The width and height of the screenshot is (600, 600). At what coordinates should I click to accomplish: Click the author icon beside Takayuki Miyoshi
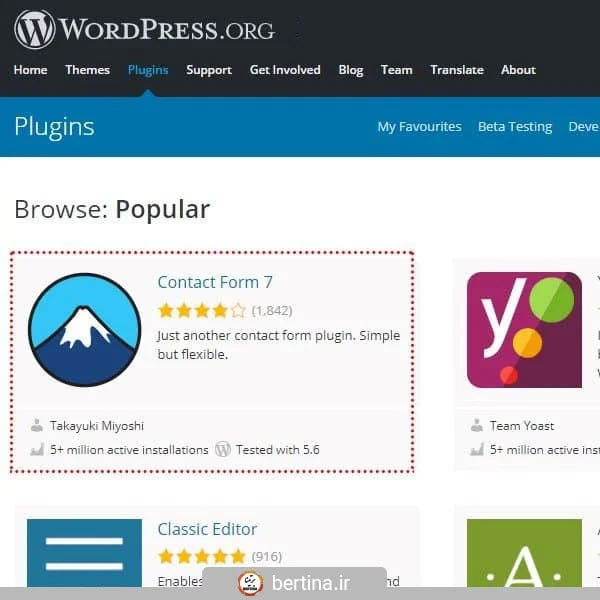(x=37, y=426)
